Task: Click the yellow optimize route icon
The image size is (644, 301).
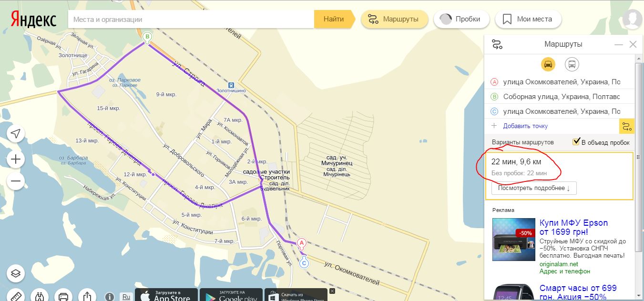Action: tap(626, 126)
